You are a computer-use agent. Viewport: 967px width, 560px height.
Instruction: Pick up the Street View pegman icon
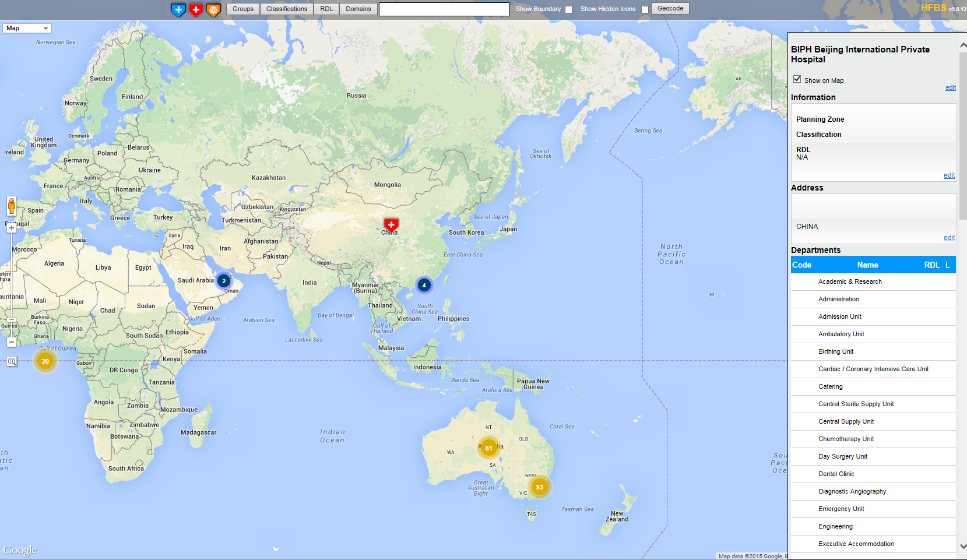click(12, 206)
